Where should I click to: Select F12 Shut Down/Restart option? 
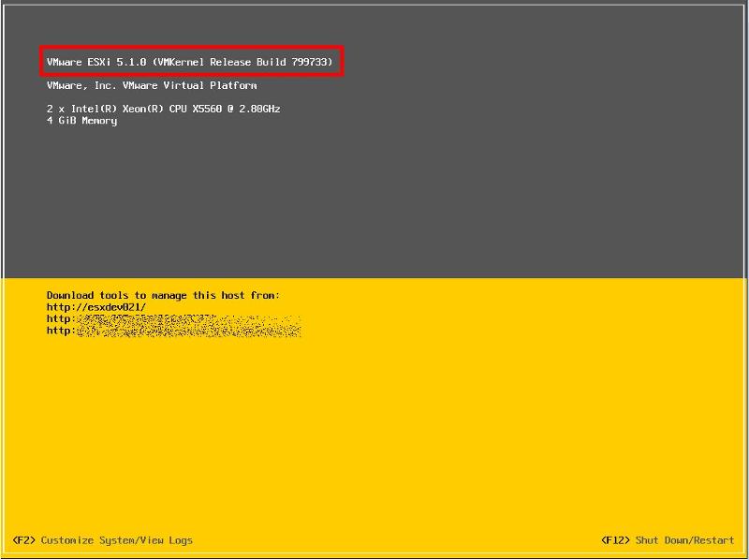point(668,540)
